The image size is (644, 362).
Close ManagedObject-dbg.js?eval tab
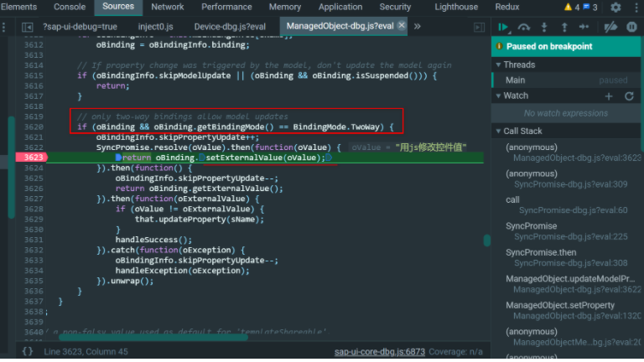(402, 25)
